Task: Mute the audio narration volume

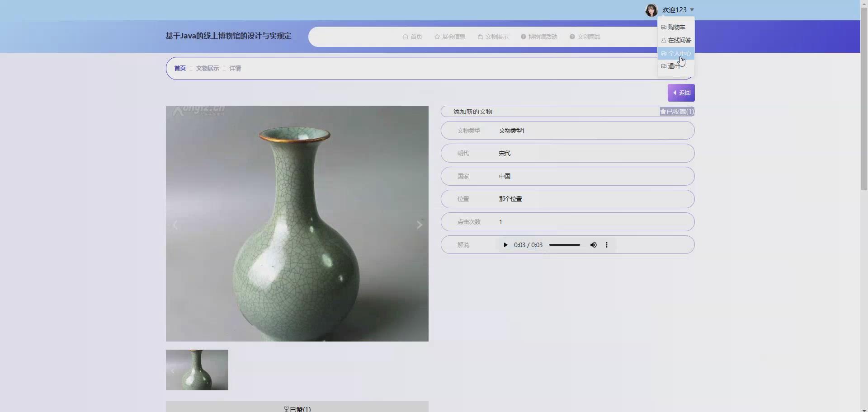Action: click(x=593, y=244)
